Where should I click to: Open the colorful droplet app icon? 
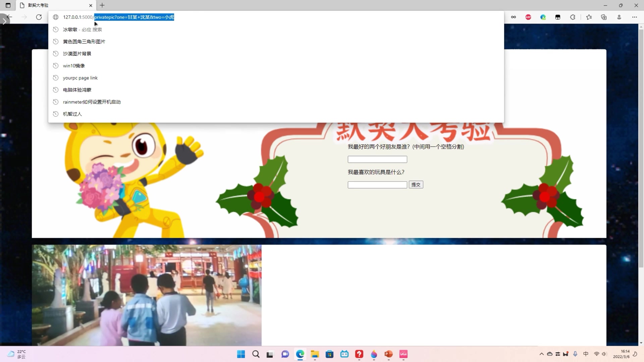[x=374, y=354]
